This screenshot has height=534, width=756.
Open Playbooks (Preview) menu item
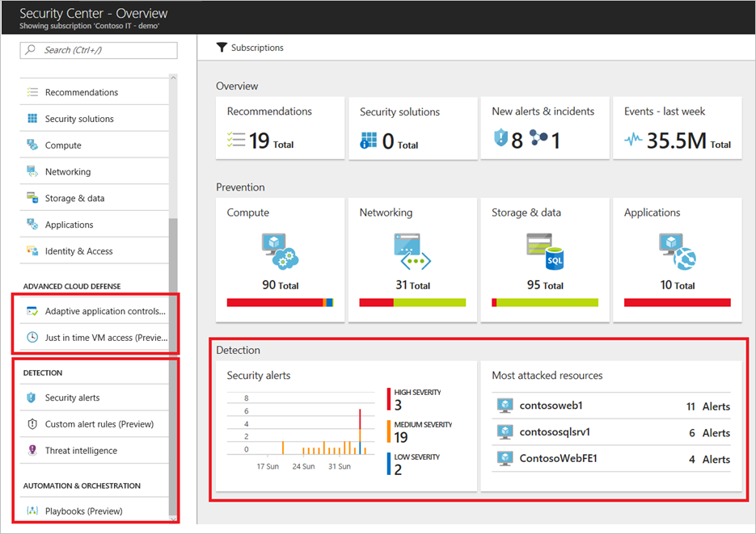(95, 511)
